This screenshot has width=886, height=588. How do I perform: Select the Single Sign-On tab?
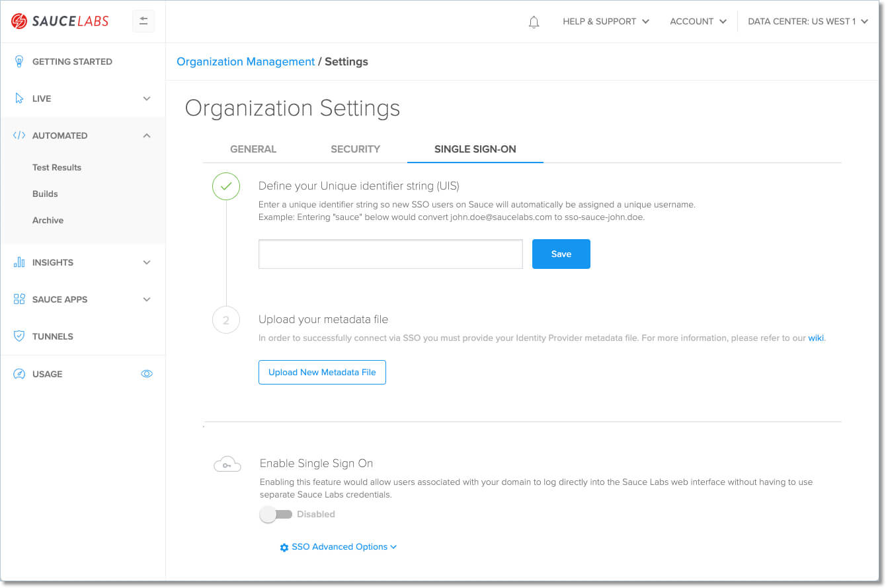click(x=475, y=149)
